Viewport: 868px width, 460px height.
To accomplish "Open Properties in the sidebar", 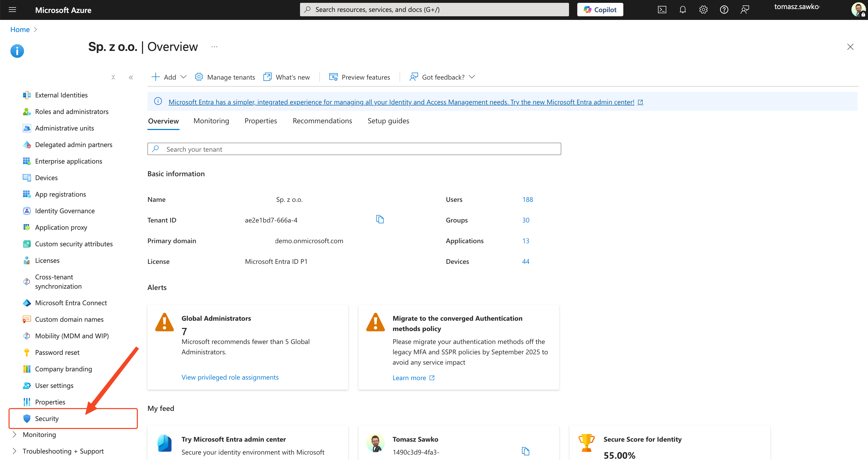I will 50,402.
